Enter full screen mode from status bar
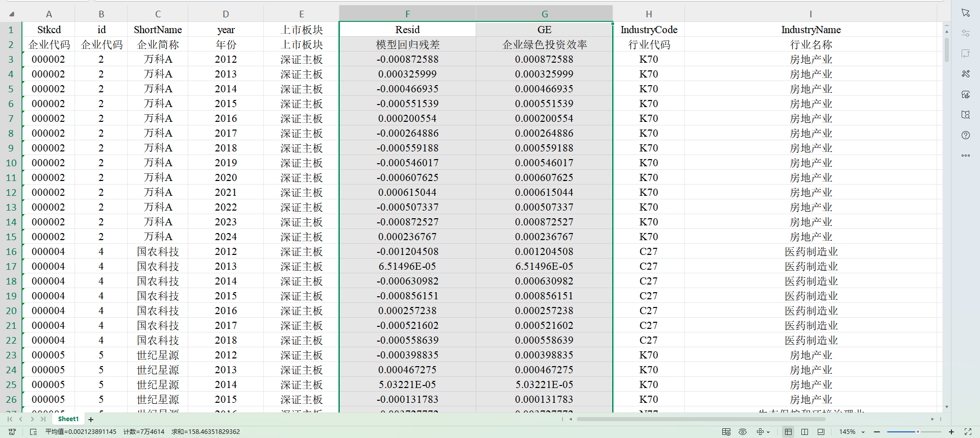This screenshot has width=980, height=438. [x=968, y=432]
